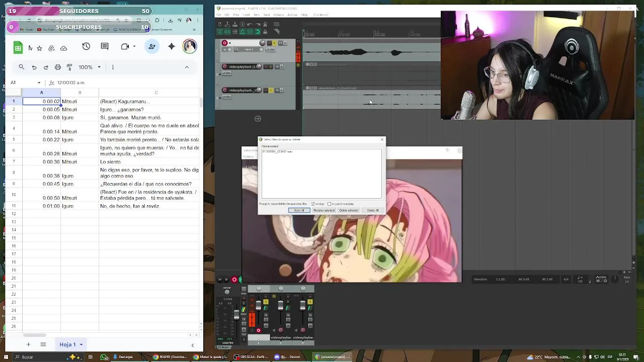This screenshot has width=644, height=362.
Task: Click the Save All button
Action: 299,210
